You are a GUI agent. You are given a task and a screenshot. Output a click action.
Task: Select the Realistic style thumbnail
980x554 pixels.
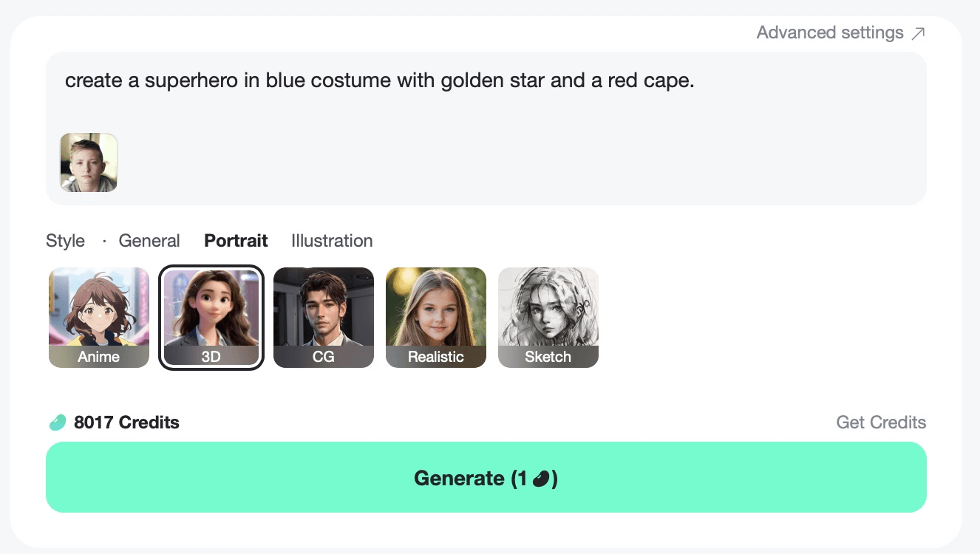(x=436, y=318)
